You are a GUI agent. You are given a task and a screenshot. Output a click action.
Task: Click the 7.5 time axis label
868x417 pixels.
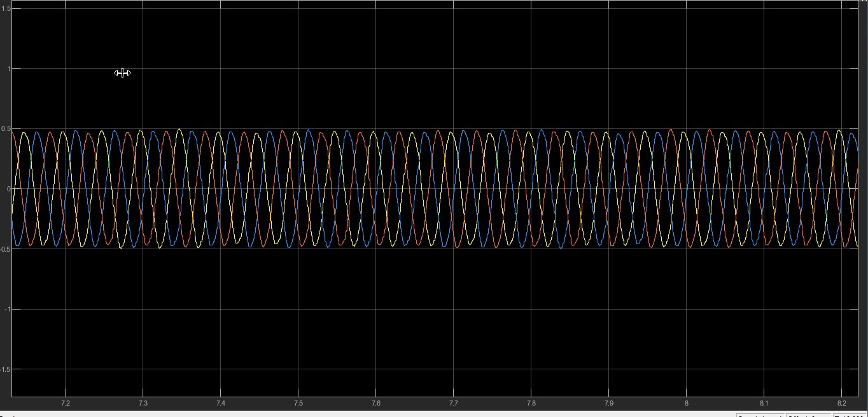(x=298, y=403)
